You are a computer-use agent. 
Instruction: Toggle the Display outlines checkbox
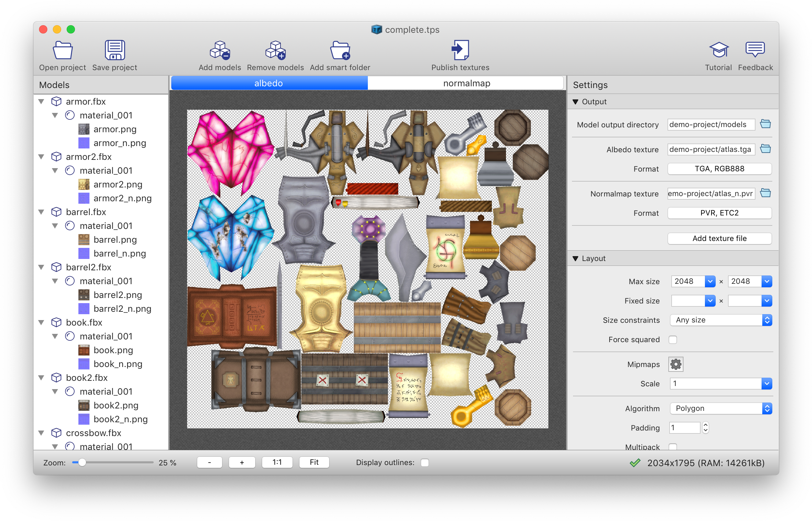[x=425, y=463]
